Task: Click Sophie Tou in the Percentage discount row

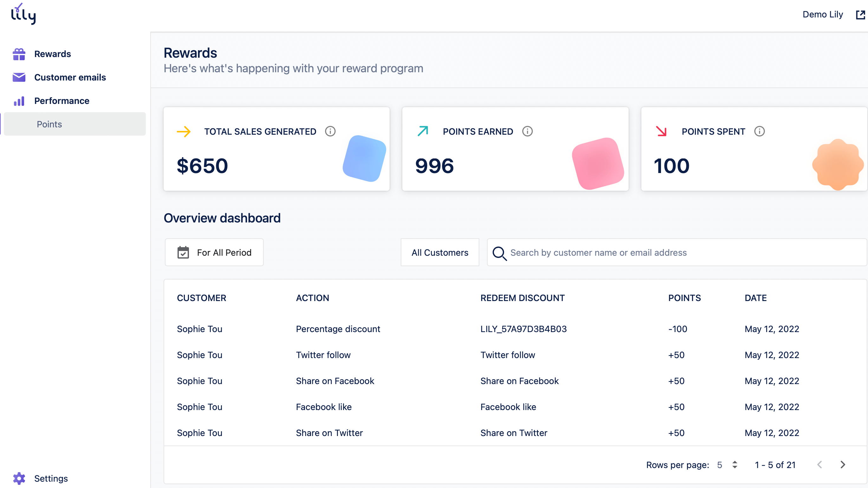Action: pos(199,329)
